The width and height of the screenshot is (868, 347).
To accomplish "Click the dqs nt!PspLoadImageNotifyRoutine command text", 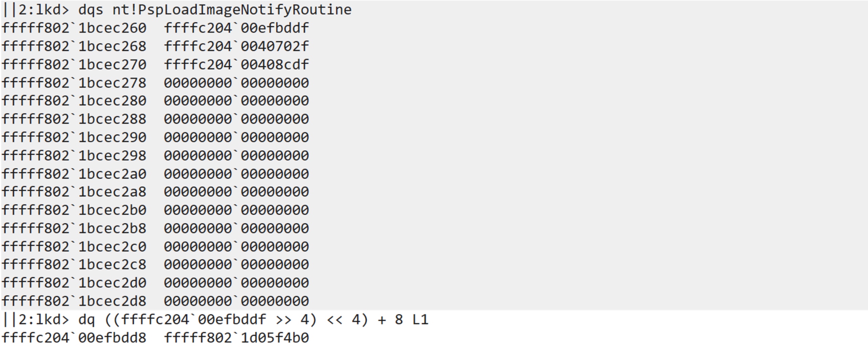I will click(215, 10).
